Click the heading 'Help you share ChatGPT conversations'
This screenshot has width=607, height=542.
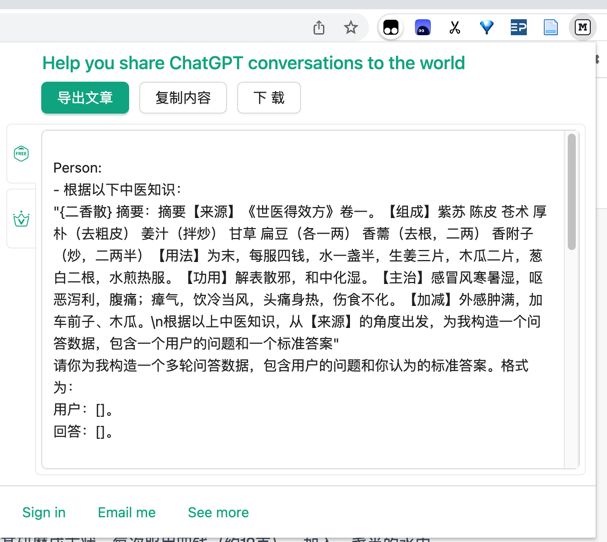click(254, 63)
